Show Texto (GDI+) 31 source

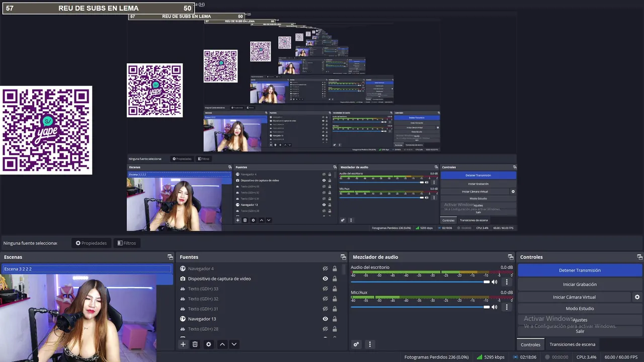(325, 309)
